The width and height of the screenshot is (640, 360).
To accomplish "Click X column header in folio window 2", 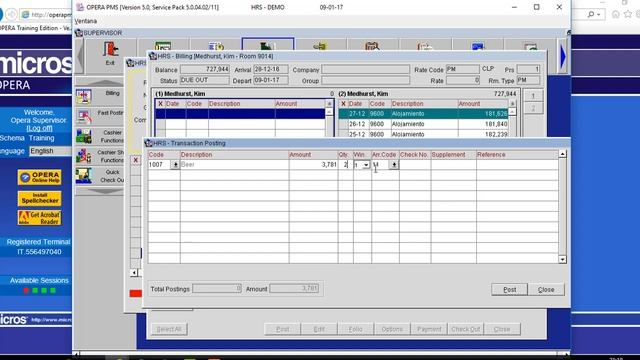I will (x=343, y=104).
